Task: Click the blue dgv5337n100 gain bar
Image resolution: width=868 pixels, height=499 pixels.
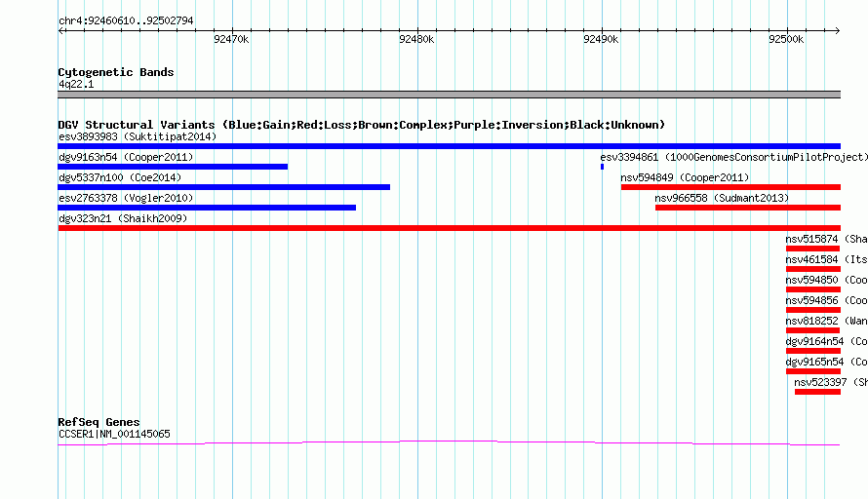Action: click(223, 187)
